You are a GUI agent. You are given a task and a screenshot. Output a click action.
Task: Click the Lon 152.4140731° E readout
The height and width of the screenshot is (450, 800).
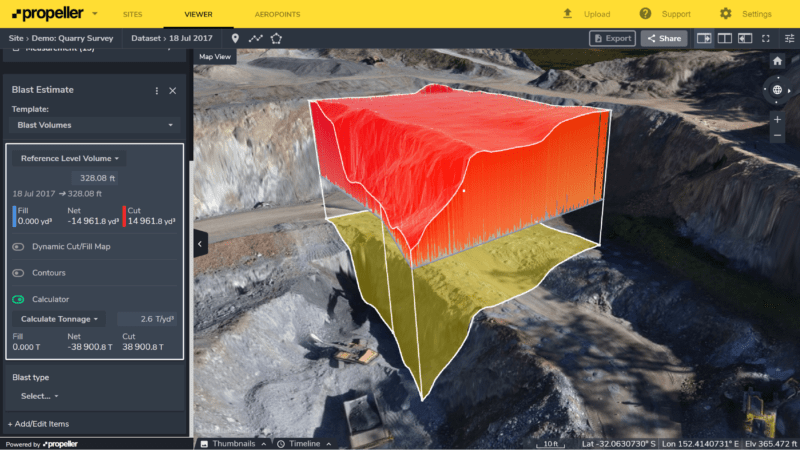(x=700, y=444)
